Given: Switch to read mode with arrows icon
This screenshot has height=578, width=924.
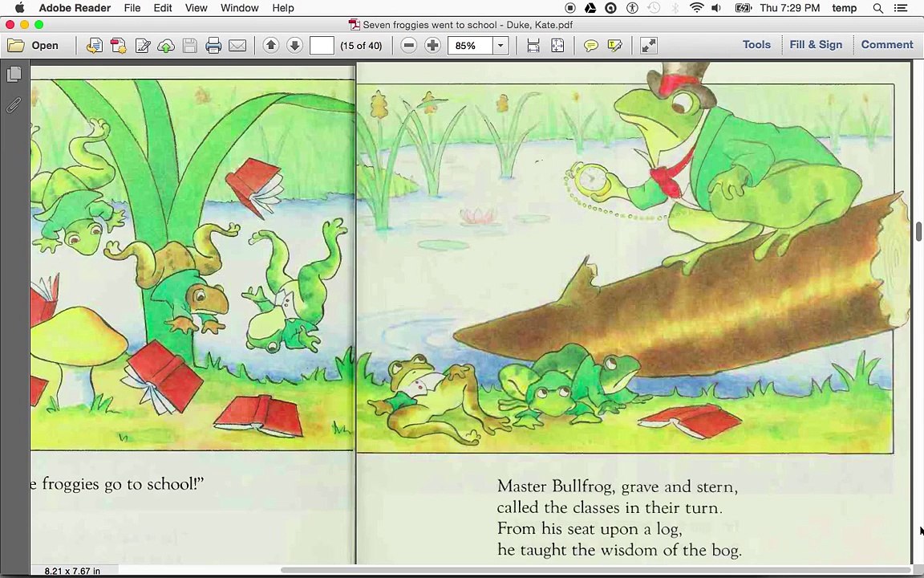Looking at the screenshot, I should tap(648, 46).
